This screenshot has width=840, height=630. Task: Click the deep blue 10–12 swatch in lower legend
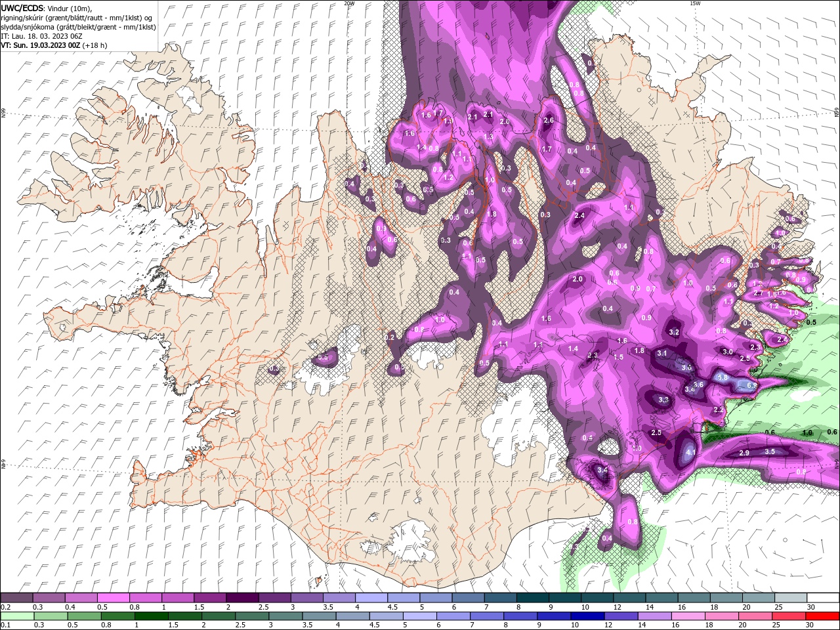click(587, 616)
